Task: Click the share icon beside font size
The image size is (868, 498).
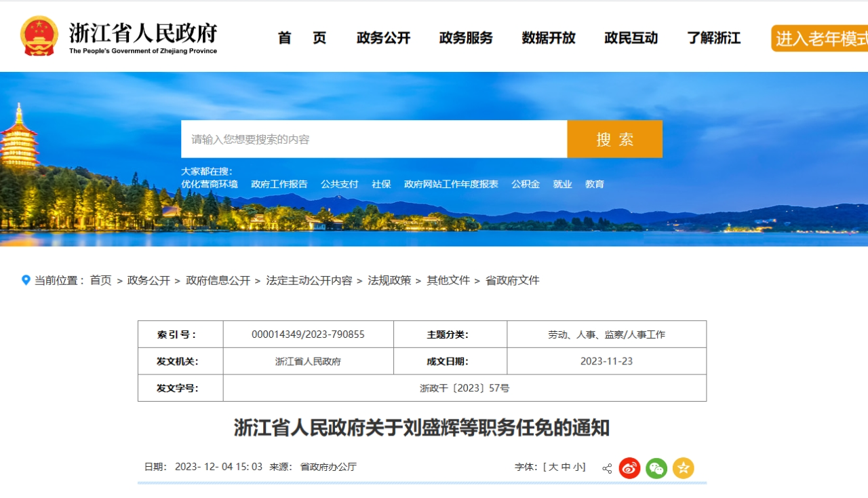Action: tap(607, 468)
